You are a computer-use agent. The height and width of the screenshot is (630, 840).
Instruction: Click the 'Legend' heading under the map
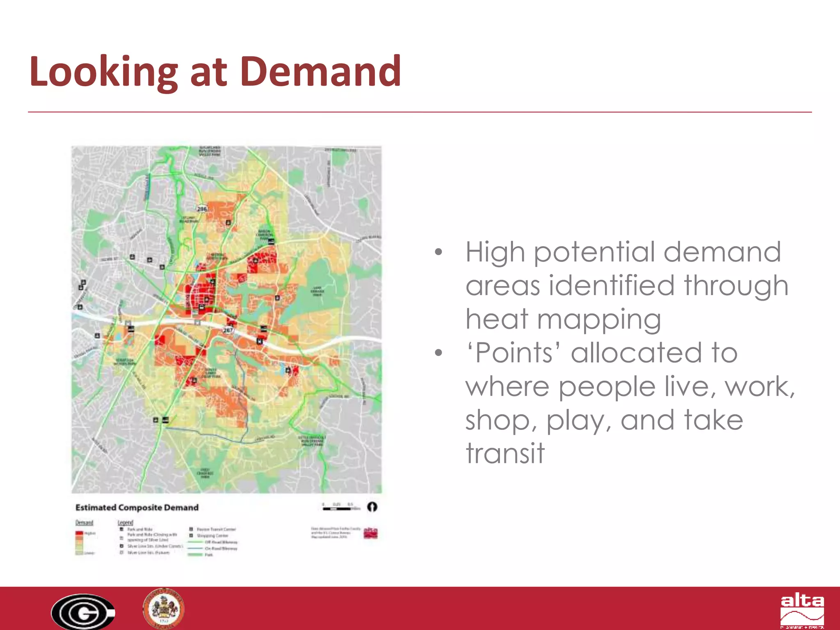(126, 523)
